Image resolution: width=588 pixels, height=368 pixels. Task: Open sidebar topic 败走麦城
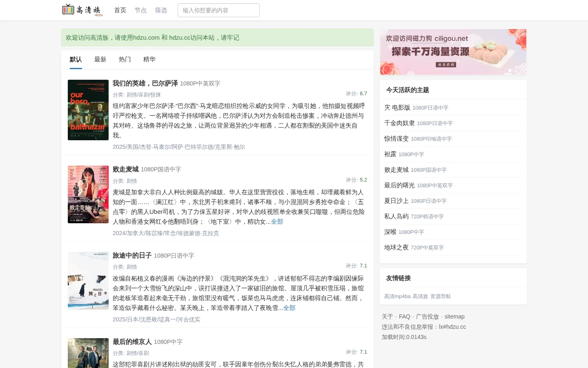pos(396,170)
